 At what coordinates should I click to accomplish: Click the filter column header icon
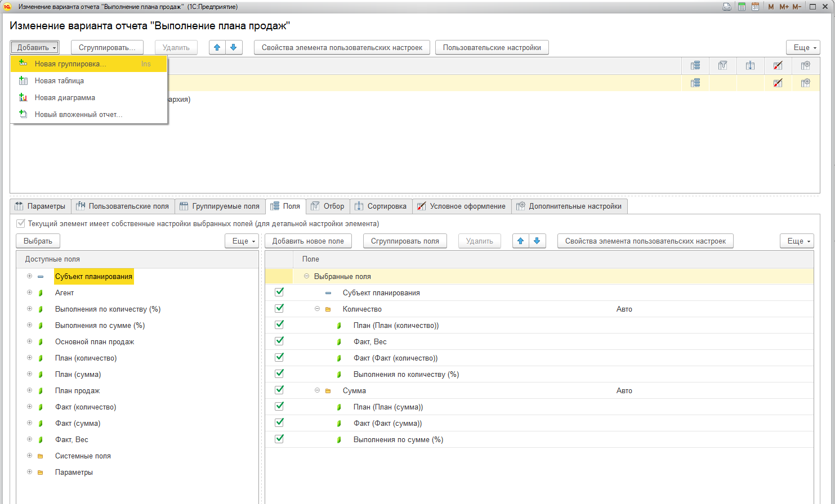(x=723, y=66)
